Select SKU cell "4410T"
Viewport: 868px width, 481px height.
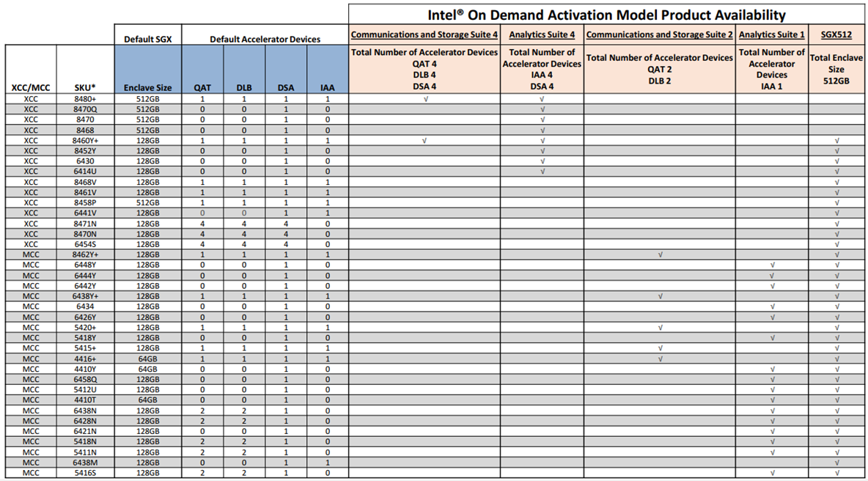(x=85, y=400)
